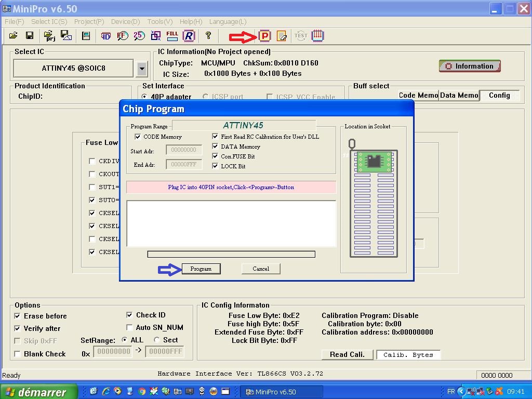
Task: Click MiniPro v6.50 taskbar button
Action: pyautogui.click(x=281, y=392)
